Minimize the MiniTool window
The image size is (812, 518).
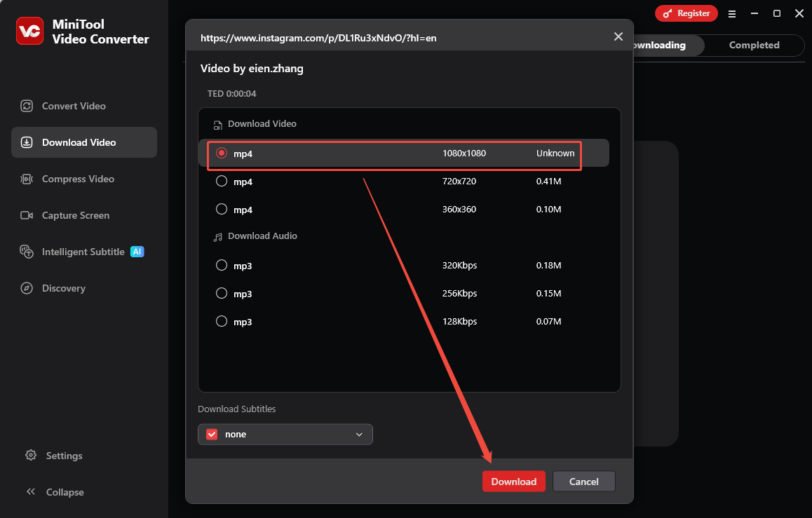[x=755, y=13]
